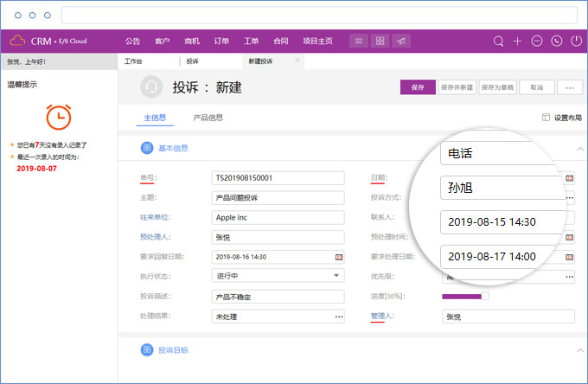Open the phone call icon in header
The width and height of the screenshot is (588, 384).
556,41
